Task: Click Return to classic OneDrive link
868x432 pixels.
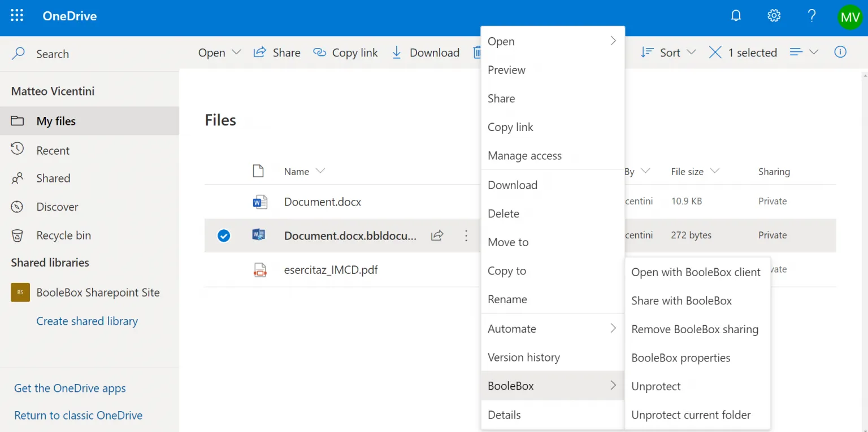Action: [x=79, y=416]
